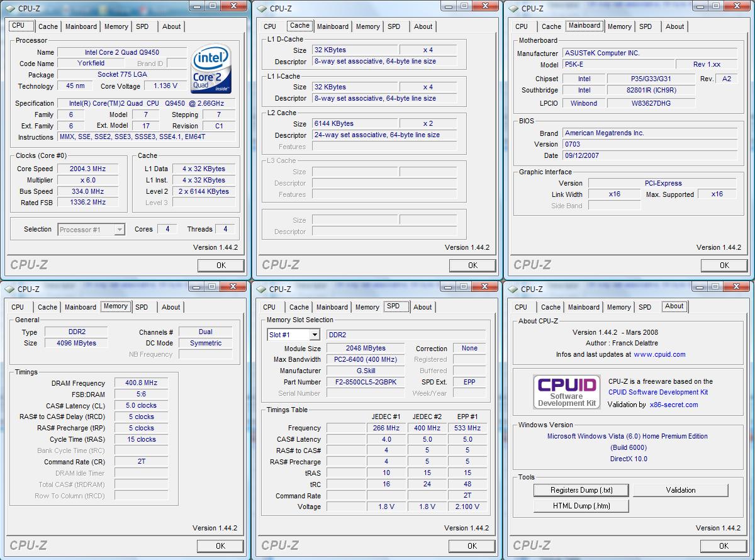Image resolution: width=755 pixels, height=560 pixels.
Task: Select SPD tab in the Mainboard-tab window
Action: pyautogui.click(x=646, y=26)
